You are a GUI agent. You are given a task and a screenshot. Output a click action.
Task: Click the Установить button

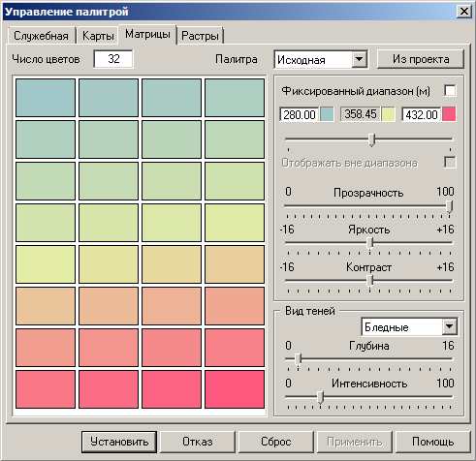pyautogui.click(x=119, y=442)
